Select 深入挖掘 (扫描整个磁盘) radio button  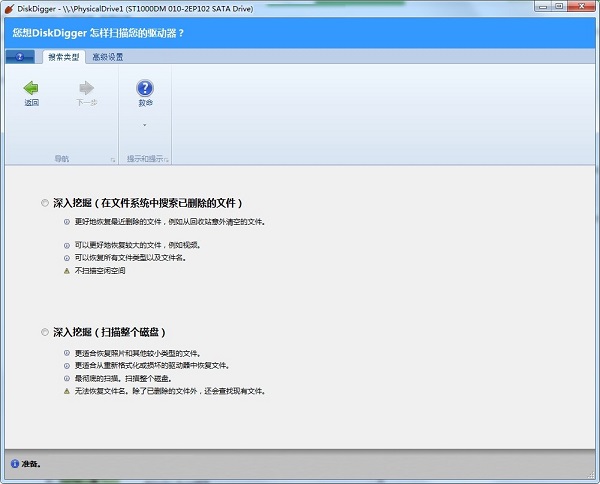pos(45,332)
